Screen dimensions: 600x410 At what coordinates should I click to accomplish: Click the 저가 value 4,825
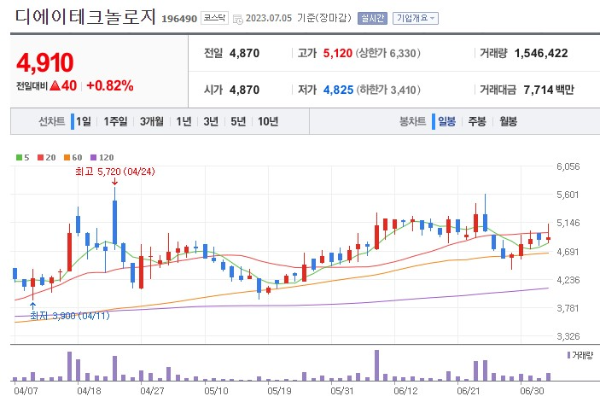click(x=338, y=90)
